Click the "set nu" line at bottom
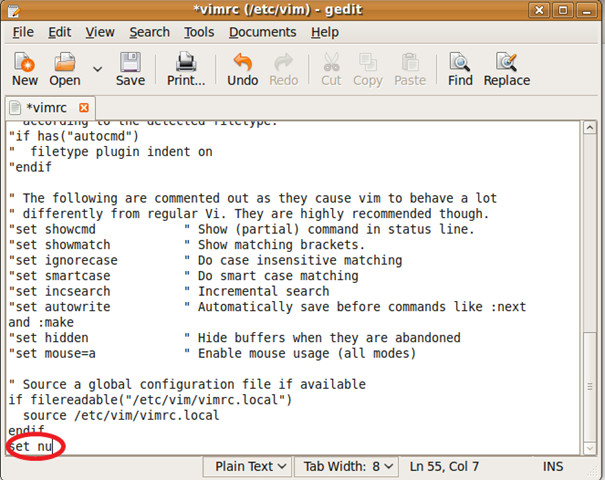The height and width of the screenshot is (480, 605). point(30,446)
